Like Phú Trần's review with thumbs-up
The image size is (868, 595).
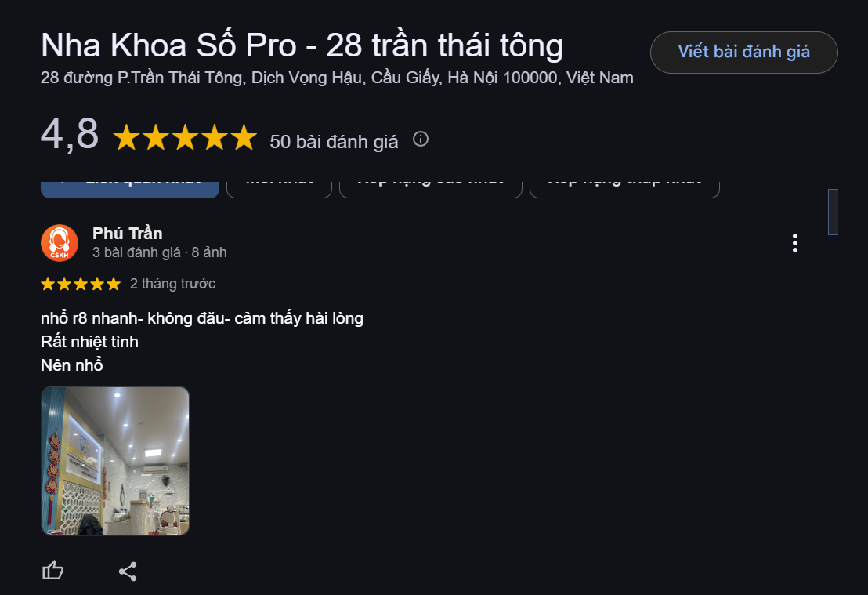coord(53,570)
